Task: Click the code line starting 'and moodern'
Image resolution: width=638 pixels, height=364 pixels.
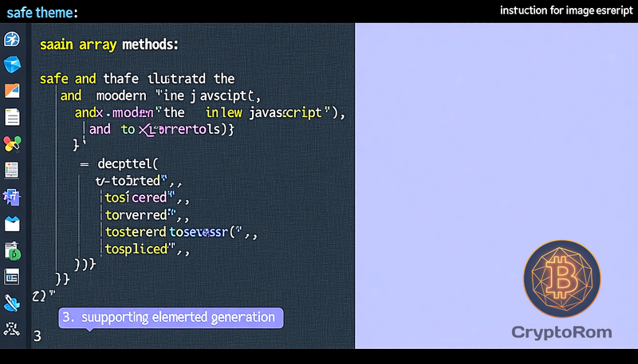Action: tap(160, 96)
